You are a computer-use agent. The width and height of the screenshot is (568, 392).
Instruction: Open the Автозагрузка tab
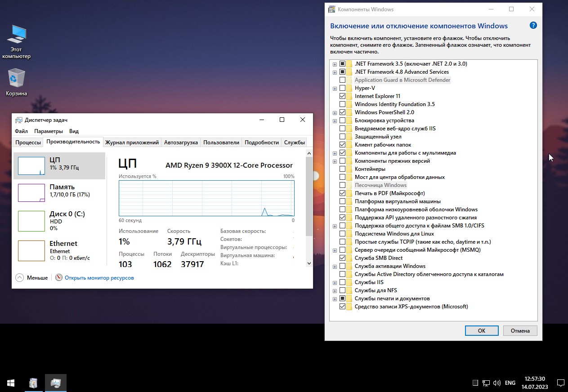click(x=181, y=143)
